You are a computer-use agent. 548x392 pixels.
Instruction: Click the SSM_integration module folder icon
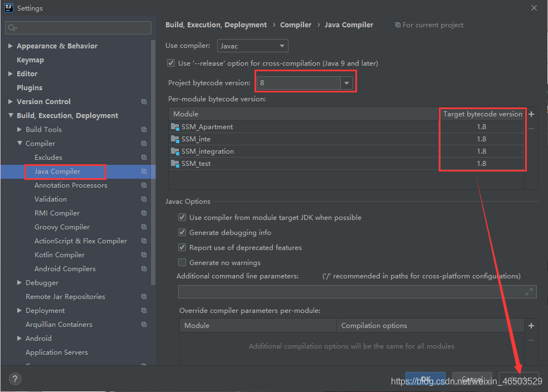tap(175, 151)
